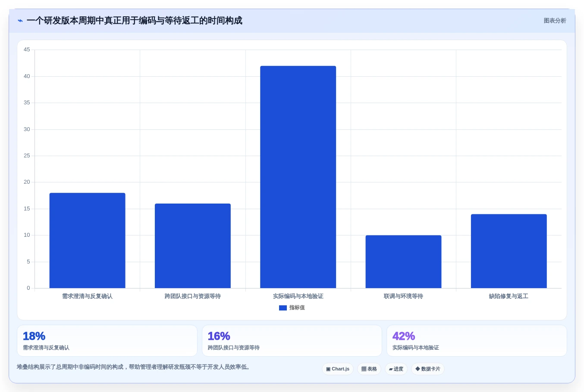Click x-axis label 缺陷修复与返工

509,296
